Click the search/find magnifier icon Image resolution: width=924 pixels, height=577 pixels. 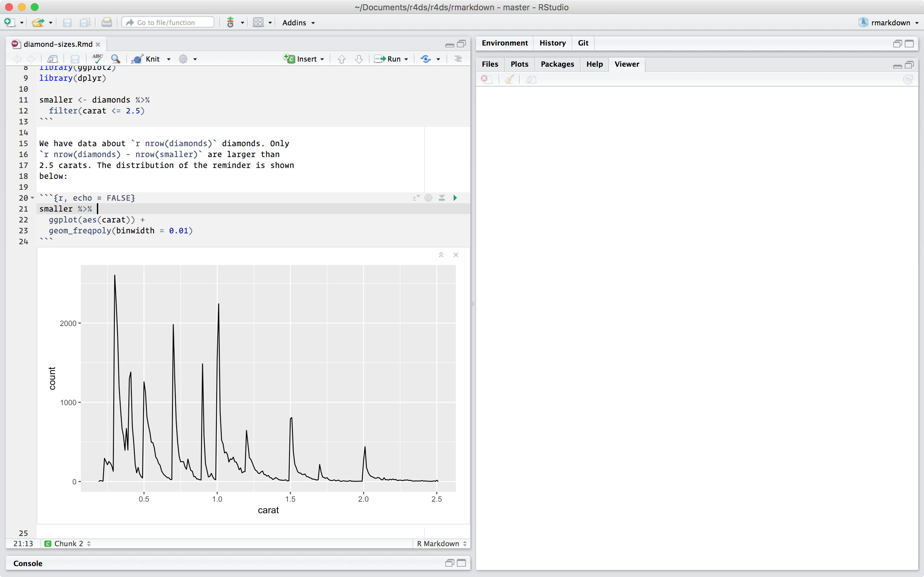[115, 59]
